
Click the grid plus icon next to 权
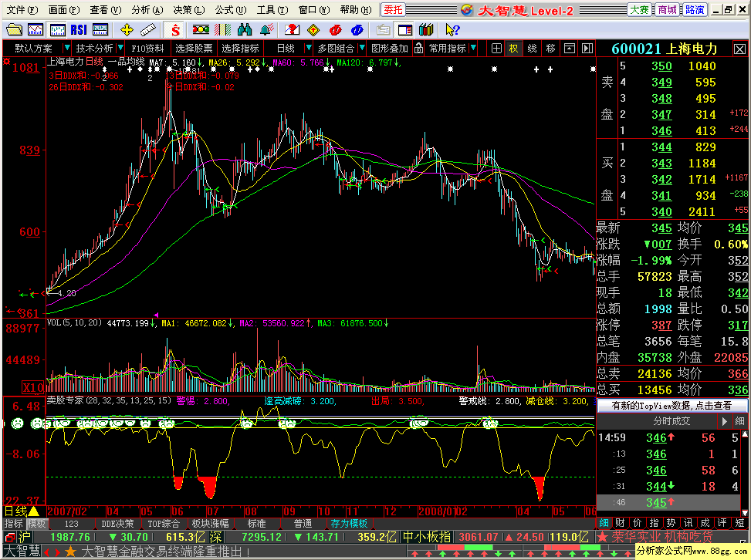(x=496, y=49)
